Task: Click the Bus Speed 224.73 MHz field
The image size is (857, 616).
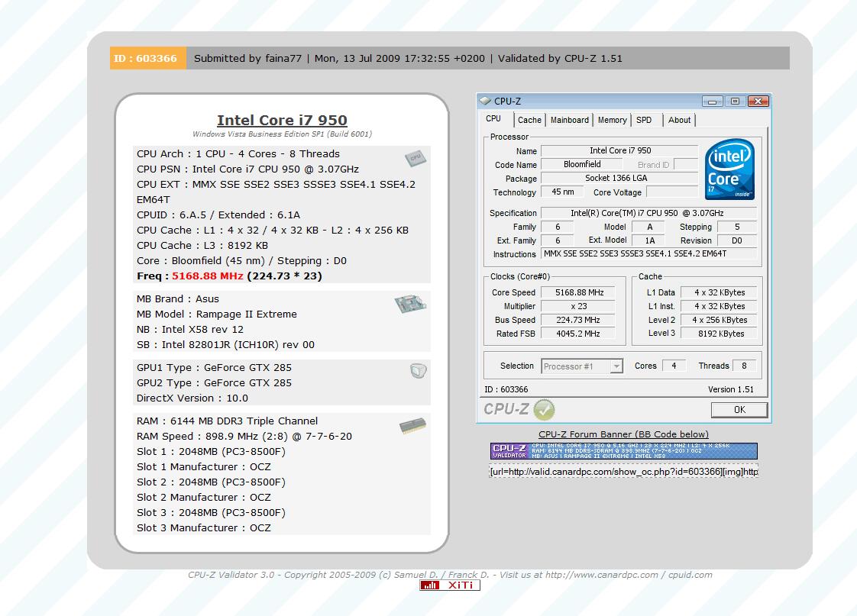Action: click(x=579, y=320)
